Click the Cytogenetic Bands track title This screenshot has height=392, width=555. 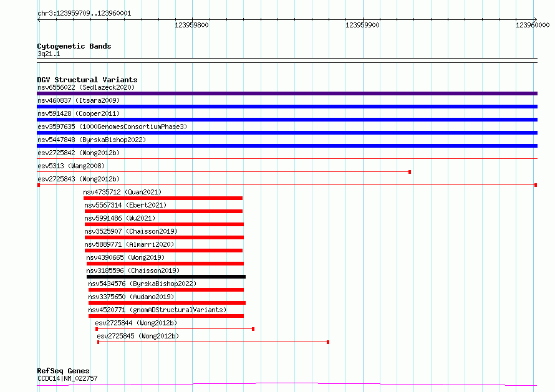tap(74, 46)
